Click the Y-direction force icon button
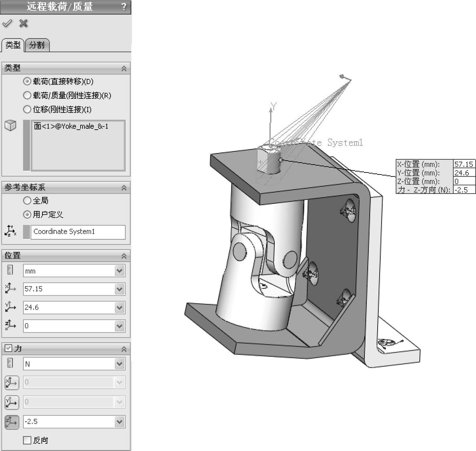This screenshot has width=476, height=451. click(12, 402)
